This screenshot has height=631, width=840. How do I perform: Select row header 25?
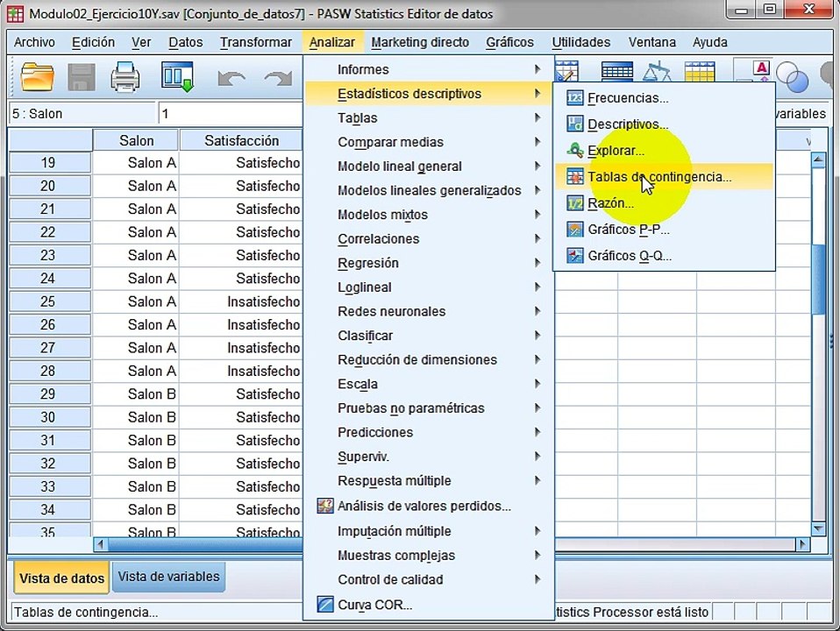click(49, 301)
